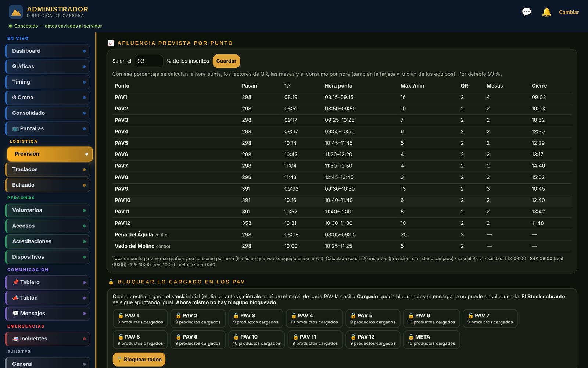The width and height of the screenshot is (588, 368).
Task: Select the PAV1 row in forecast table
Action: [342, 97]
